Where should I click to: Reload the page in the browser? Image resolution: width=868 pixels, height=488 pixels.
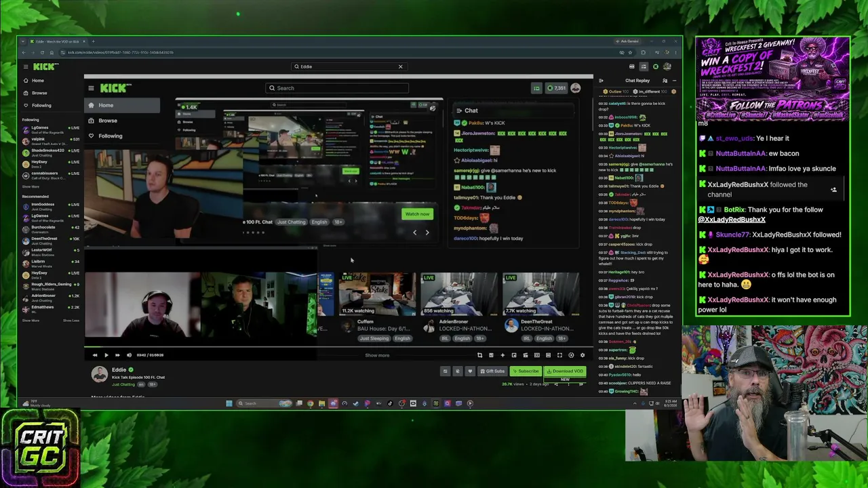coord(42,52)
